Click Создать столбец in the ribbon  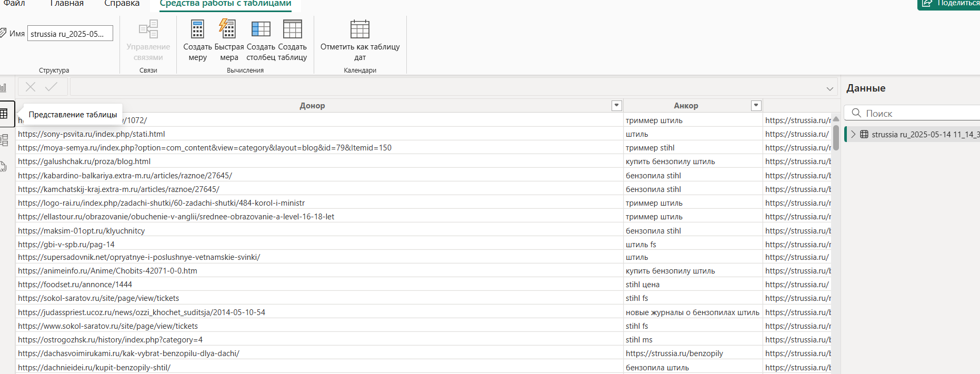pyautogui.click(x=261, y=30)
